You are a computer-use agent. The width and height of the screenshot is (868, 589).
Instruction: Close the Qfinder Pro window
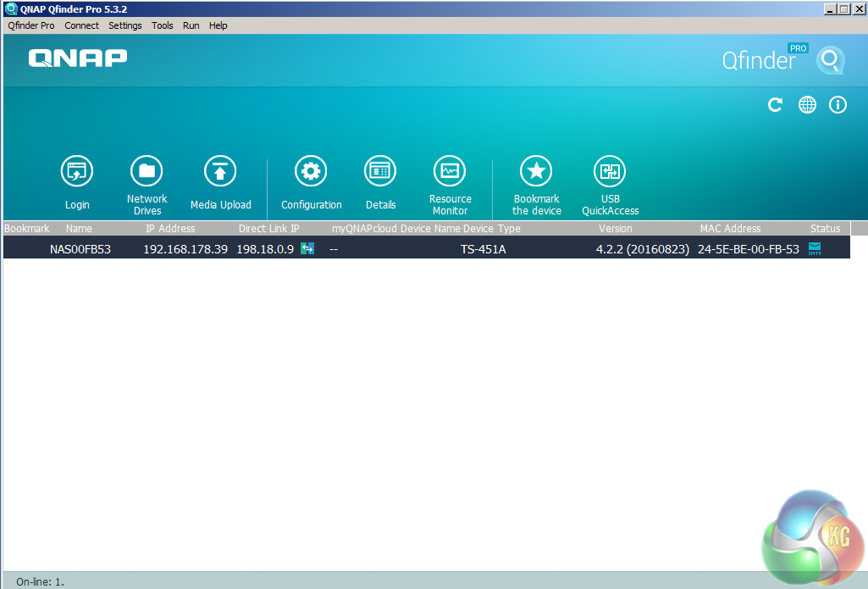859,9
